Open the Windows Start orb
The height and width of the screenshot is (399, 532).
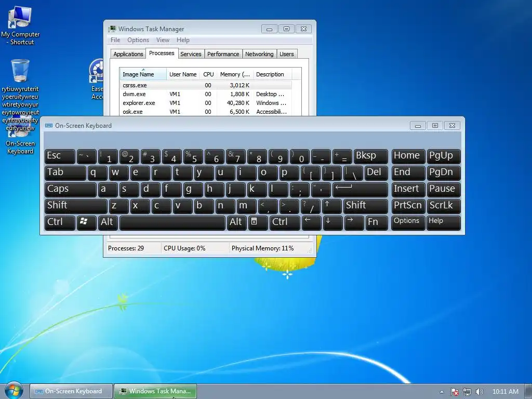[x=14, y=391]
